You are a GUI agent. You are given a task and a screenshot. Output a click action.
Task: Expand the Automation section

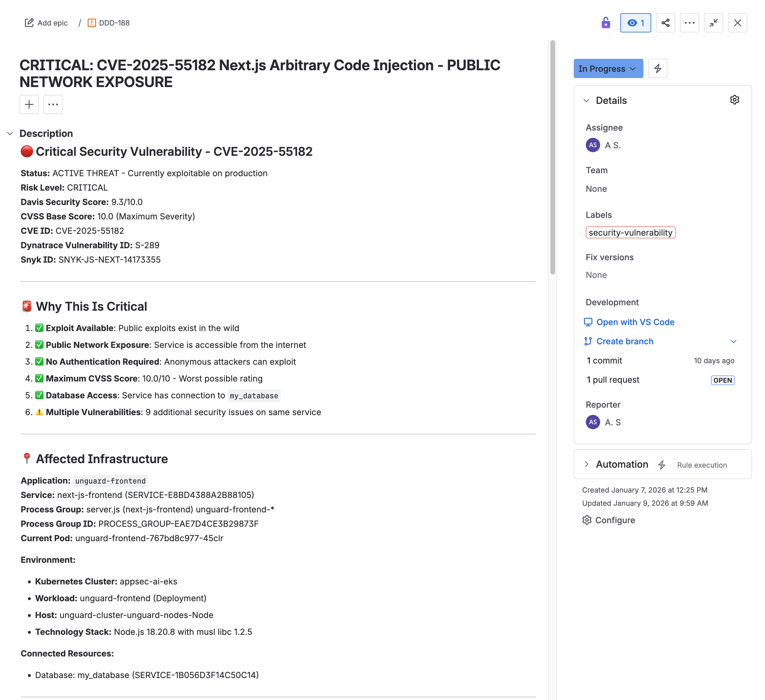587,464
